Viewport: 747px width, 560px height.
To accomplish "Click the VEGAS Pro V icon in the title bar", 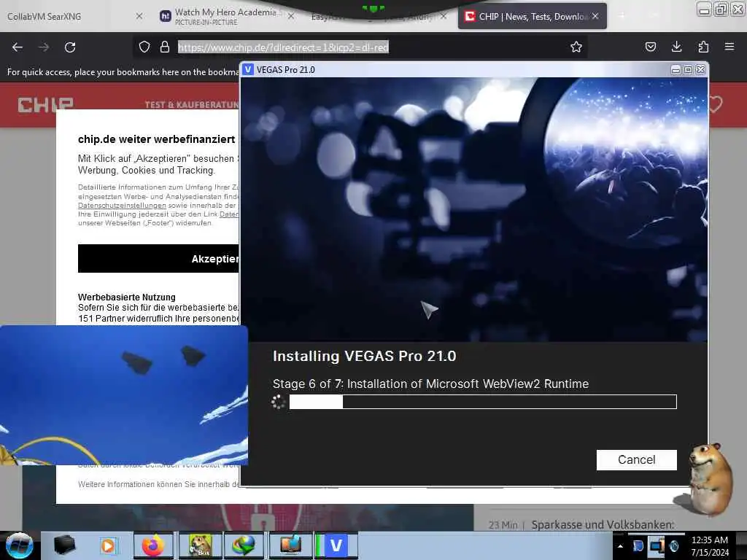I will click(248, 69).
